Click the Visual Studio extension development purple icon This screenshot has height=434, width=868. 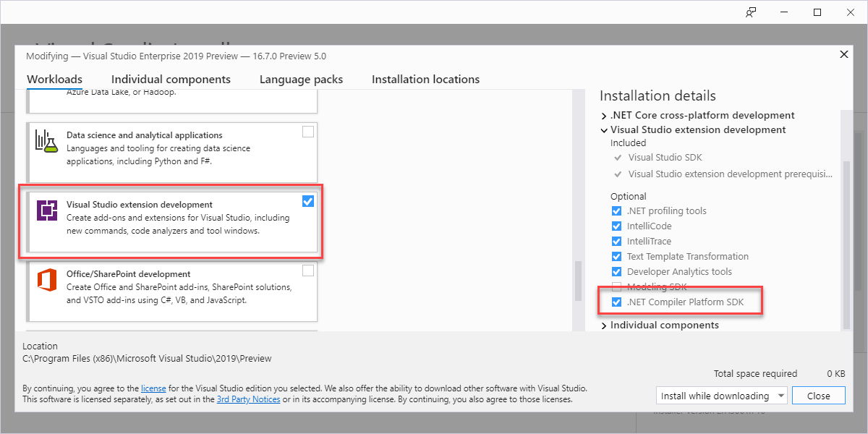click(48, 210)
